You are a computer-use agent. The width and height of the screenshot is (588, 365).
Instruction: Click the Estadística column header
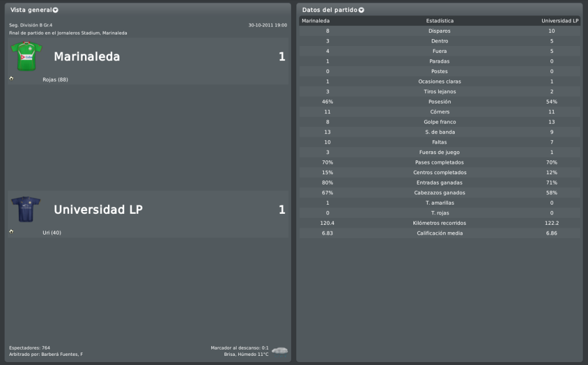tap(439, 21)
